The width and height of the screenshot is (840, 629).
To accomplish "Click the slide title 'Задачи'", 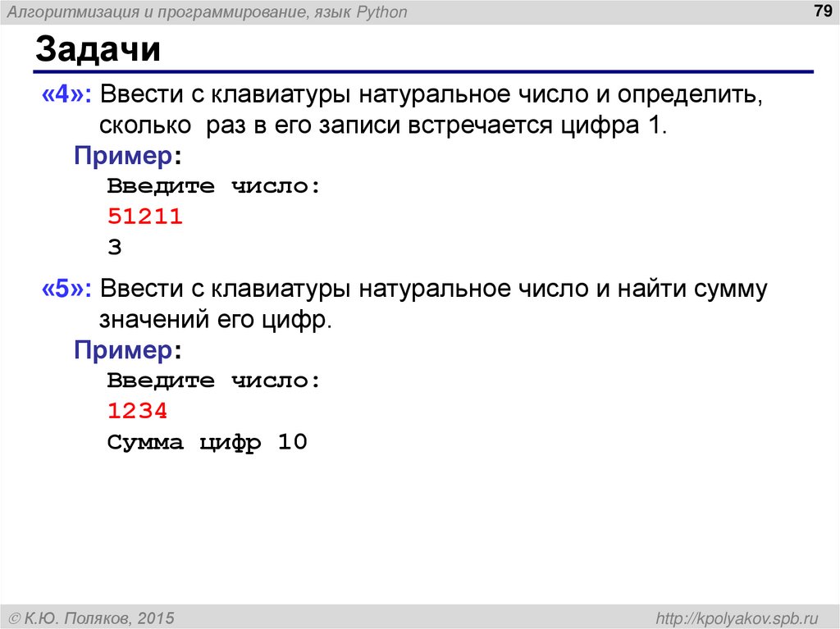I will click(x=98, y=48).
